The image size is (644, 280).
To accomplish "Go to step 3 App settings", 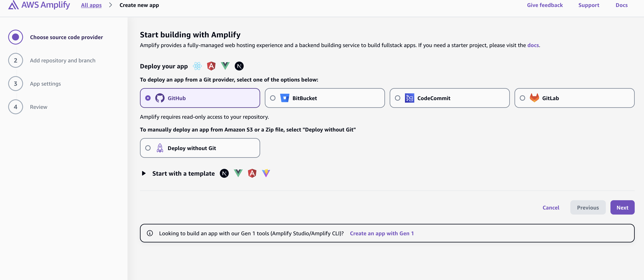I will [35, 84].
